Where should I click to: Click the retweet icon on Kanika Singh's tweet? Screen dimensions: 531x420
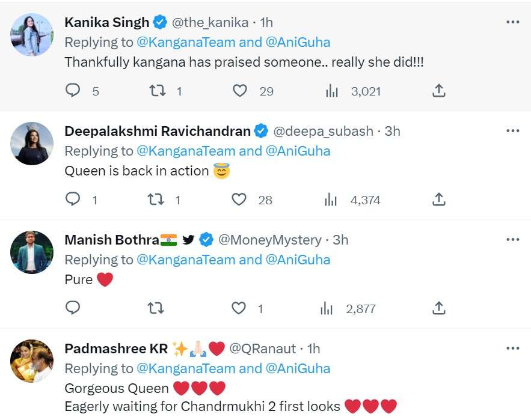tap(156, 91)
